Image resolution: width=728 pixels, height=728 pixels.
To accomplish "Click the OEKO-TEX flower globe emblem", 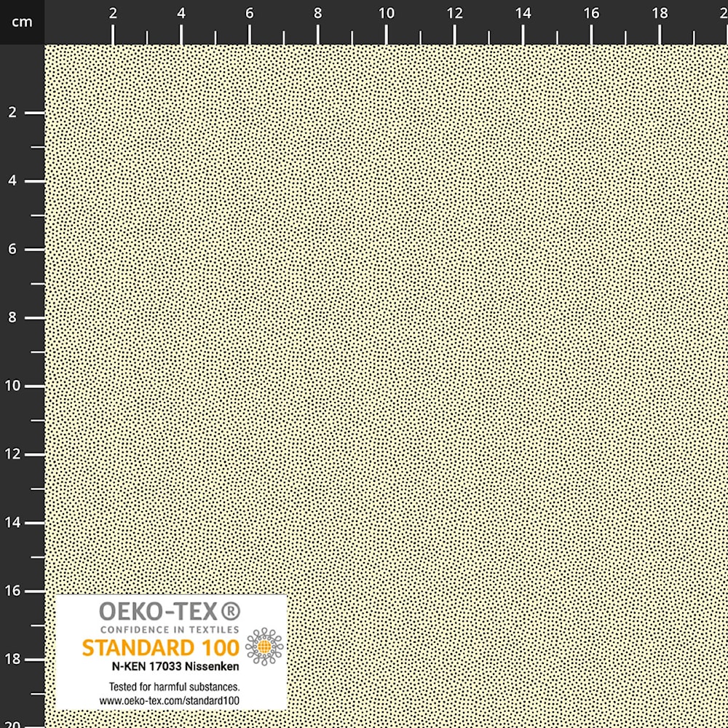I will [x=264, y=646].
